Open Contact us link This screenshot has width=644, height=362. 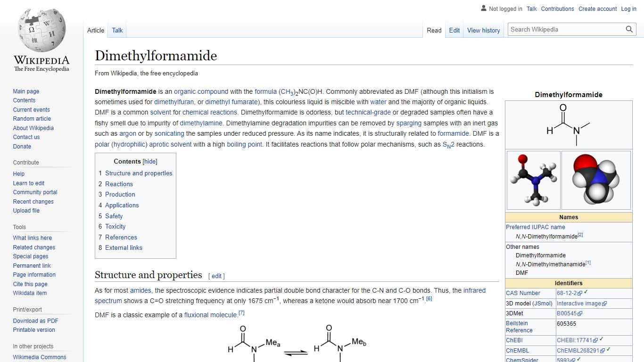26,137
